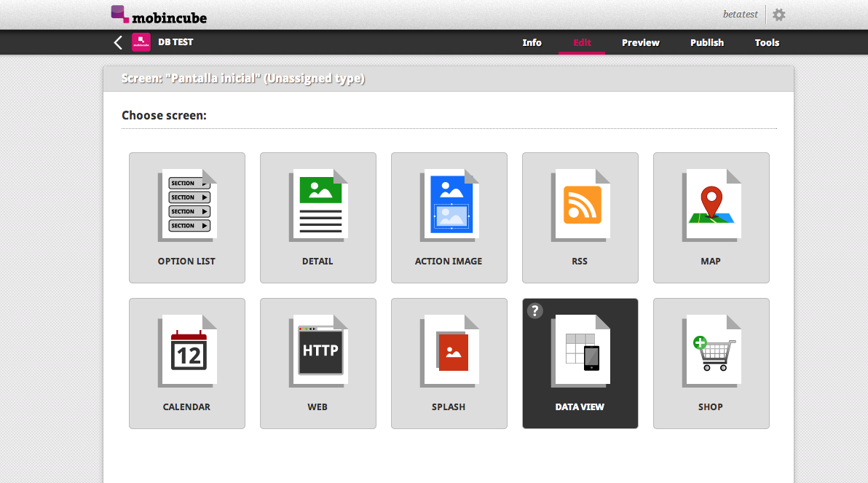Open the Info tab
The width and height of the screenshot is (868, 483).
(532, 43)
